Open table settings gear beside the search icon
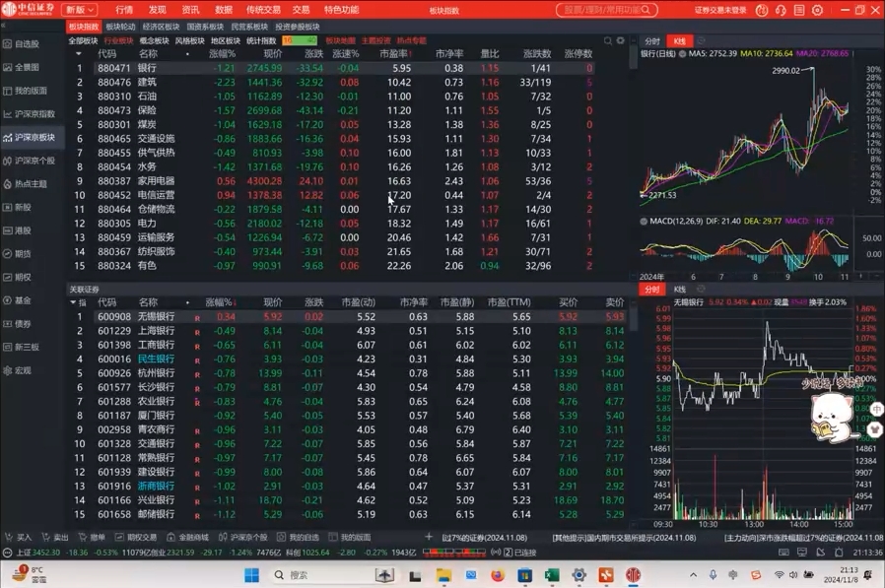Image resolution: width=885 pixels, height=588 pixels. 620,41
